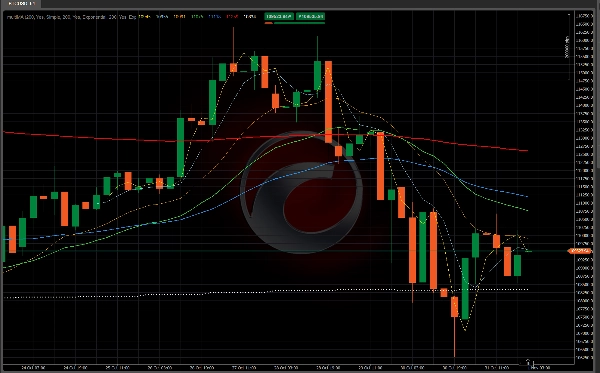600x373 pixels.
Task: Click the orange current price tag
Action: (x=580, y=251)
